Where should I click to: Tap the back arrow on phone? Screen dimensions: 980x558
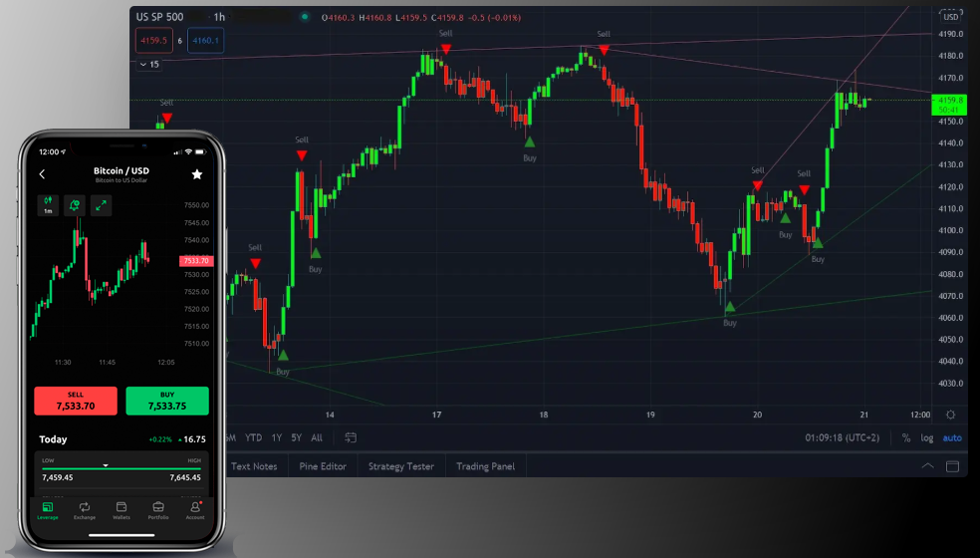(x=42, y=174)
